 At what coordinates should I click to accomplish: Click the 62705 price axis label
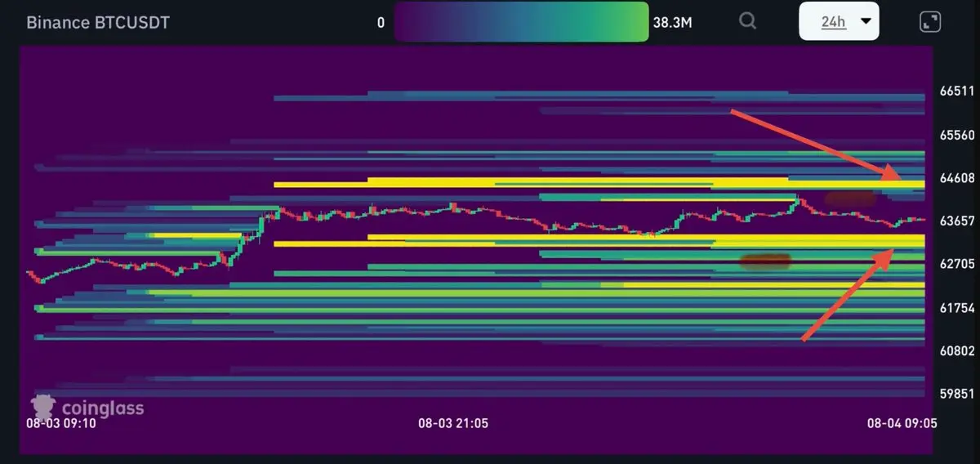(957, 265)
